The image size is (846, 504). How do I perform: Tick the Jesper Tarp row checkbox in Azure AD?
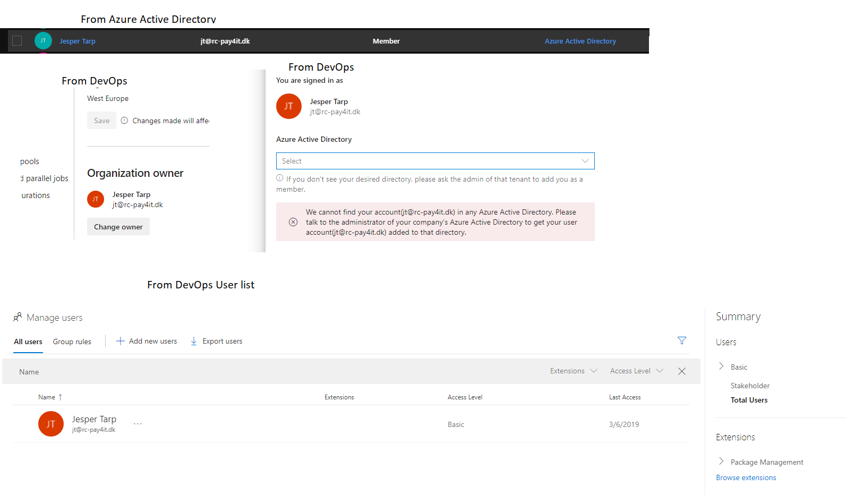coord(17,41)
